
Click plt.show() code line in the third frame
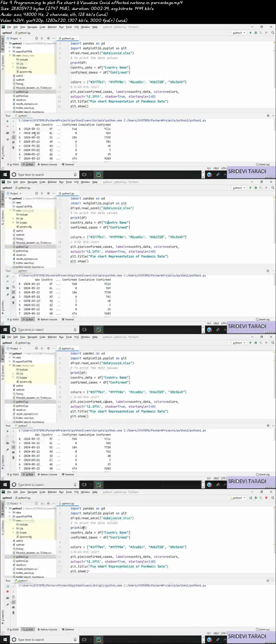tap(79, 416)
